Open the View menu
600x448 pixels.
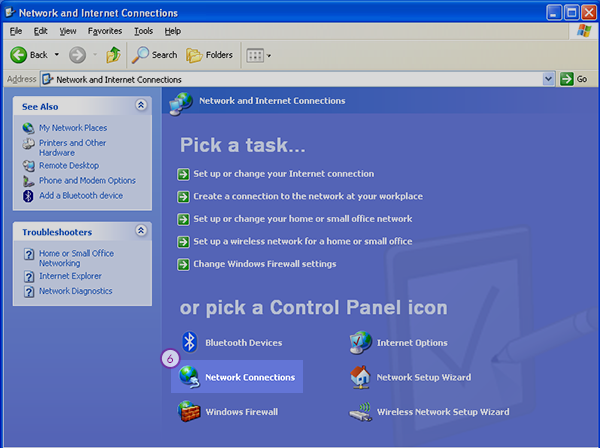tap(67, 31)
